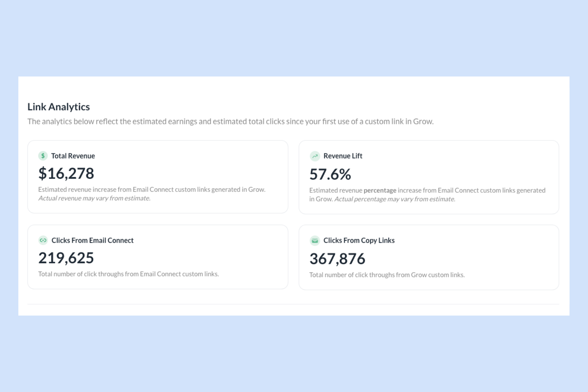Click the Link Analytics page title
The width and height of the screenshot is (588, 392).
click(58, 107)
